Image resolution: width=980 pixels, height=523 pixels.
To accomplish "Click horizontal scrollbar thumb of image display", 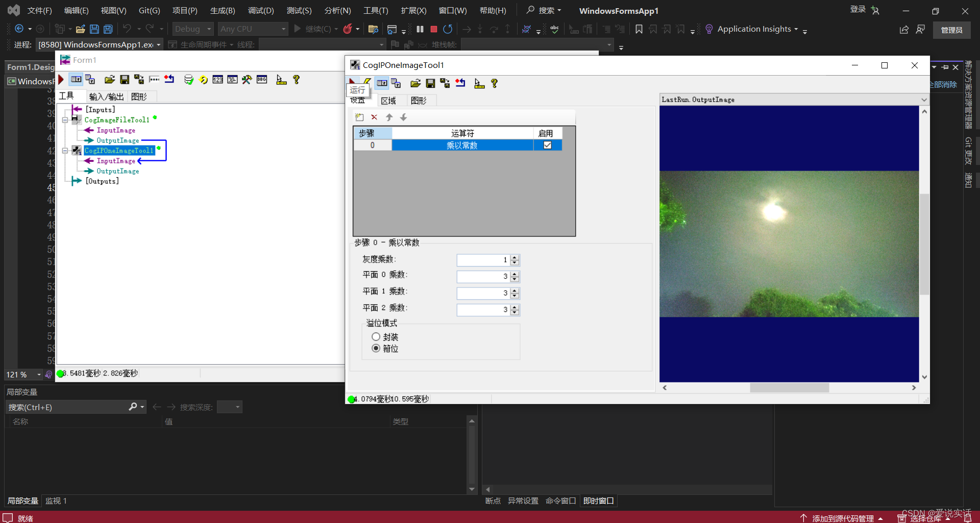I will (x=789, y=388).
